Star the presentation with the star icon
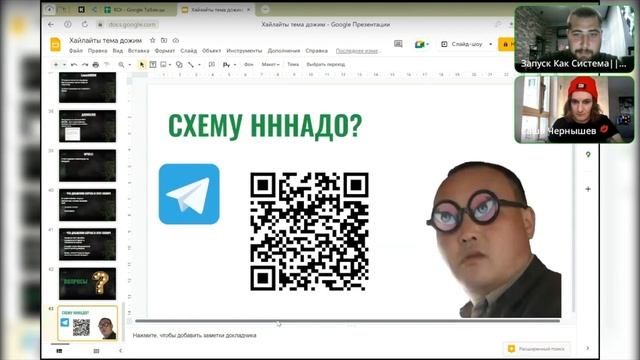This screenshot has width=640, height=360. click(x=153, y=40)
